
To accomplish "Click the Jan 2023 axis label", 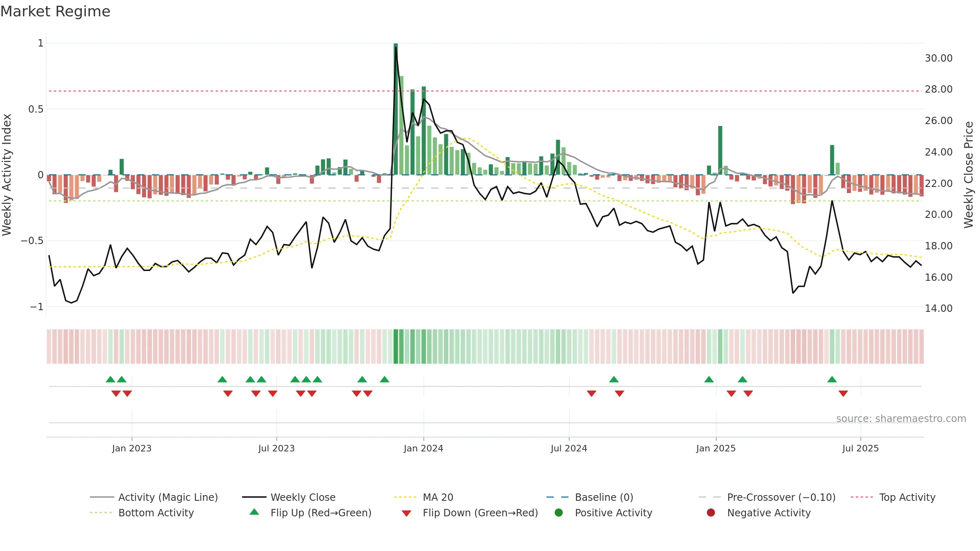I will click(132, 448).
